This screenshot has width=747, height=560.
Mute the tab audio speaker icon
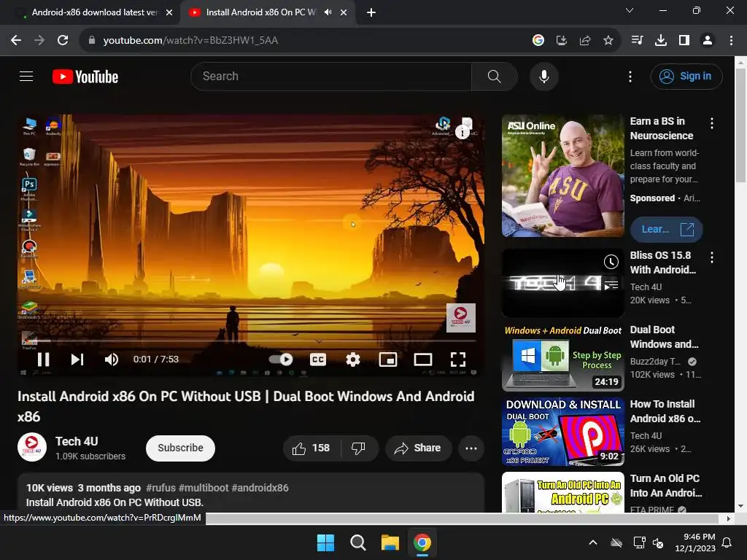328,12
